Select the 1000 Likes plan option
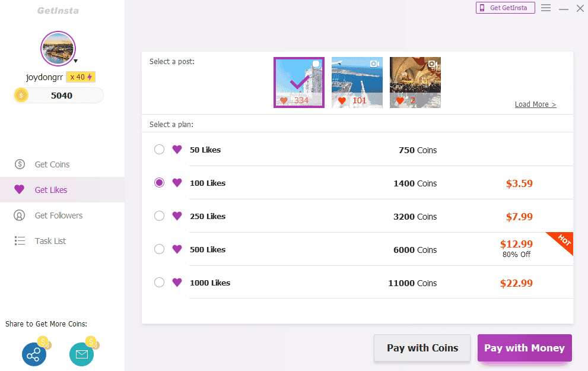This screenshot has height=371, width=588. [159, 283]
